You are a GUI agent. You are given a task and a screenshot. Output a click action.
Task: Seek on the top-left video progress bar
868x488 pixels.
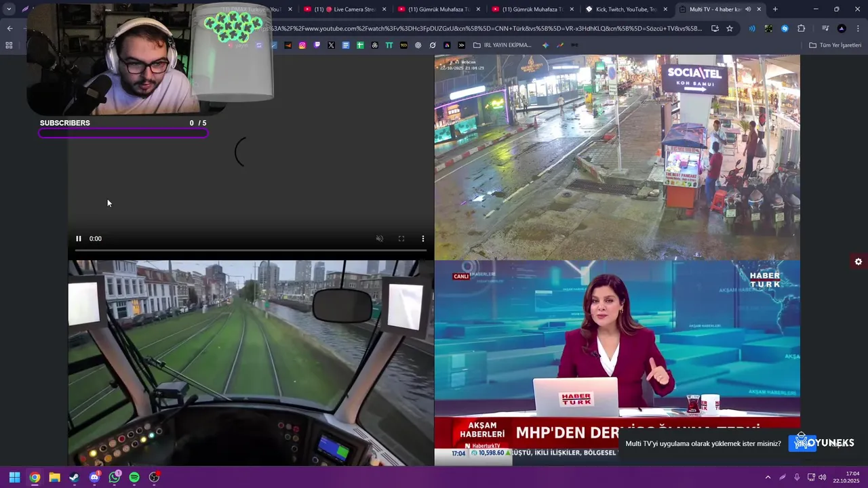click(x=251, y=250)
